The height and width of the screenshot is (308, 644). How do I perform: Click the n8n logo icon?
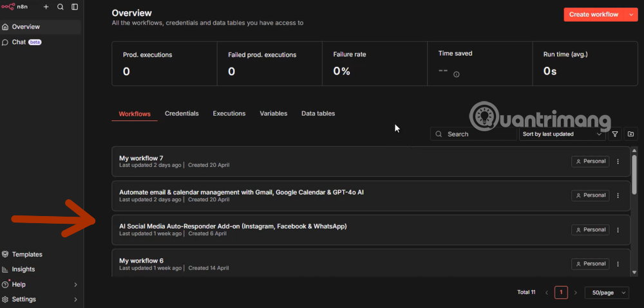pyautogui.click(x=8, y=7)
